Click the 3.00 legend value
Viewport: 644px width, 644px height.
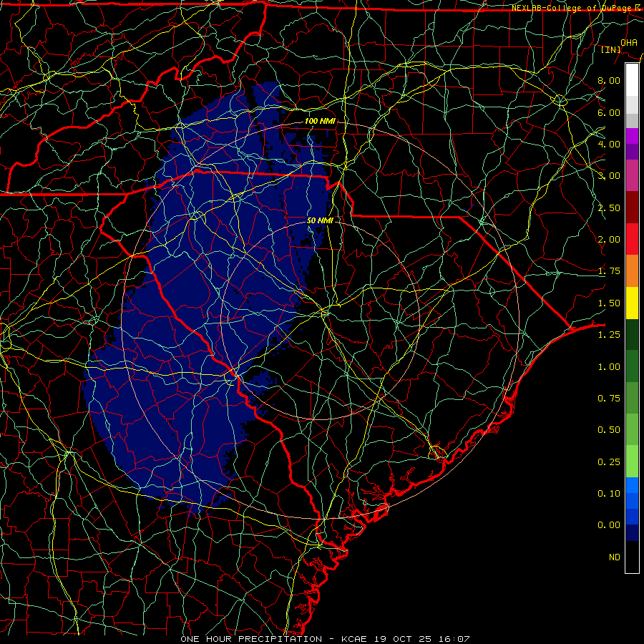609,175
